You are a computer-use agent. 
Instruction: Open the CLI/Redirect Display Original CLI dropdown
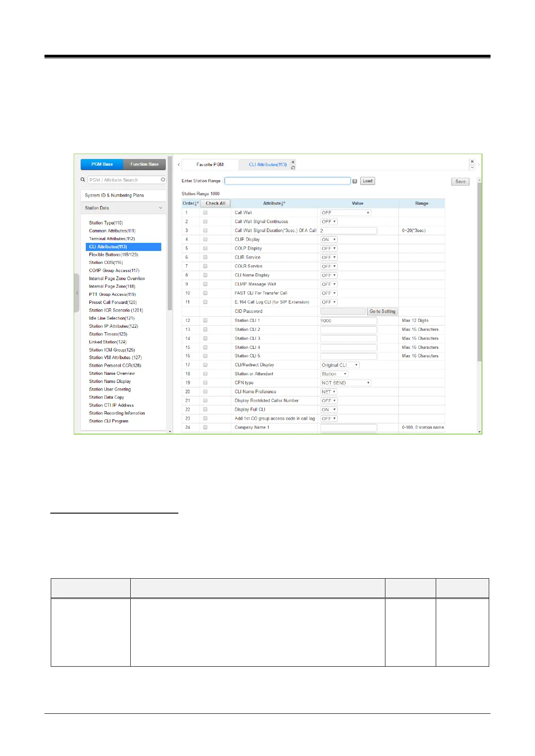tap(340, 365)
